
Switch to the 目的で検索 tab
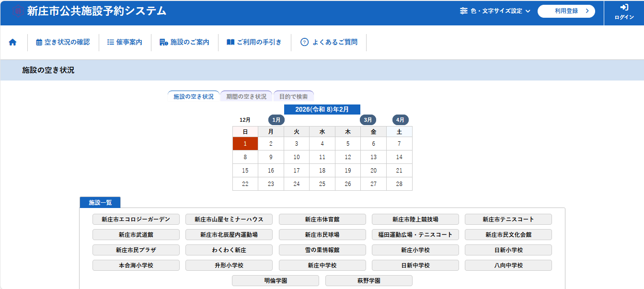294,96
